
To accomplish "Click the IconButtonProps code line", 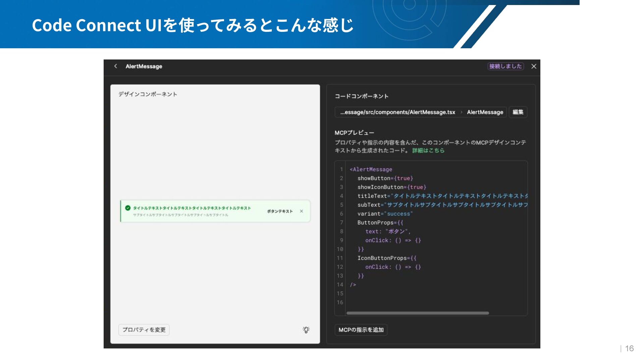I will click(386, 258).
